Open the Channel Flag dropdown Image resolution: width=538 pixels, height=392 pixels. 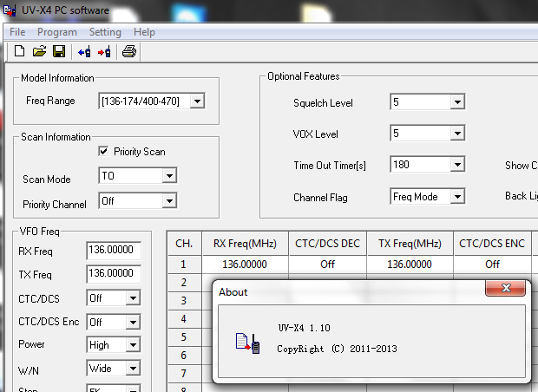pos(457,197)
